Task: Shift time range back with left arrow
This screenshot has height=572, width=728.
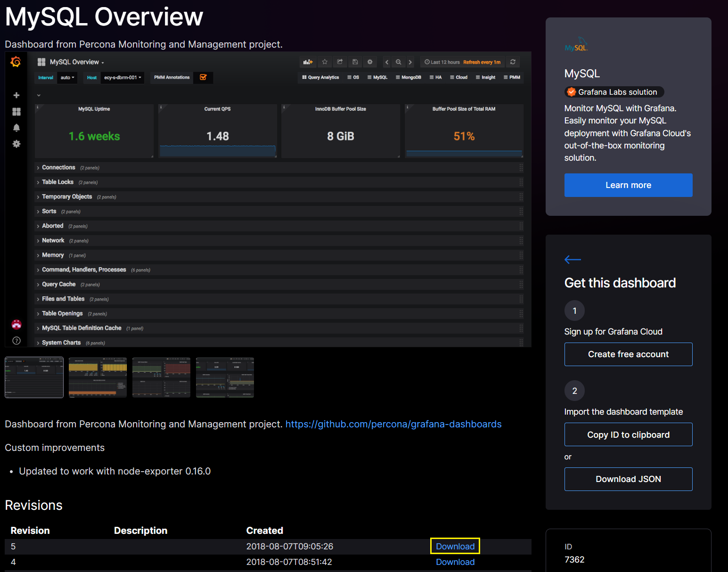Action: pos(387,62)
